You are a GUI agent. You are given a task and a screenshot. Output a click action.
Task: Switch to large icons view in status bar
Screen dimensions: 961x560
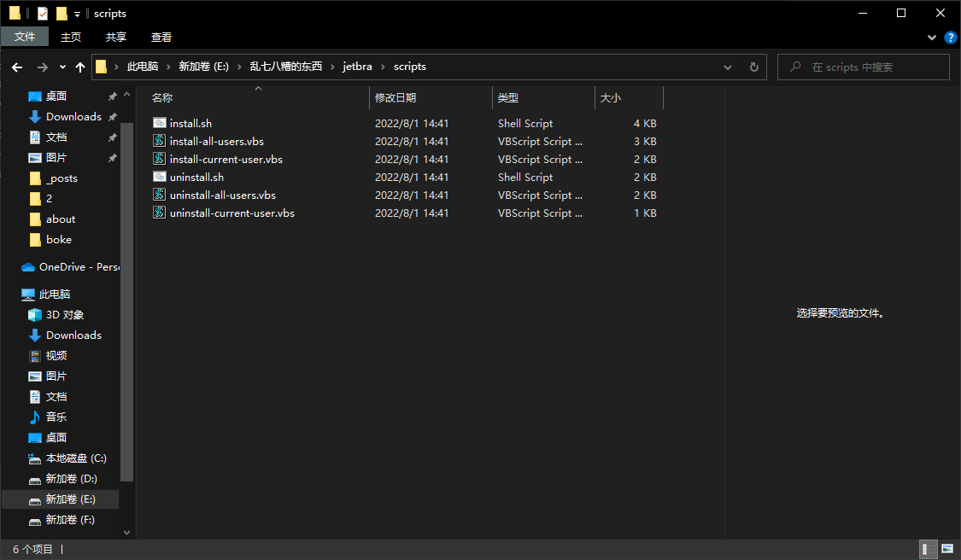point(946,549)
